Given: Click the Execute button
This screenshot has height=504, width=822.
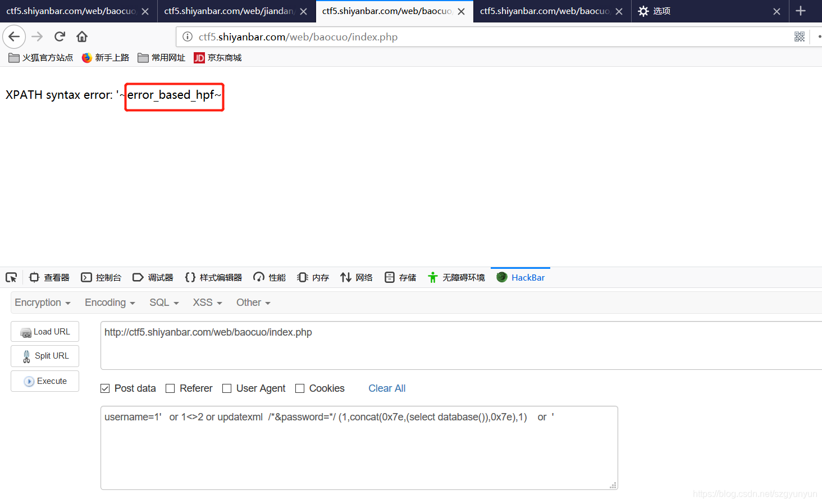Looking at the screenshot, I should click(x=45, y=381).
